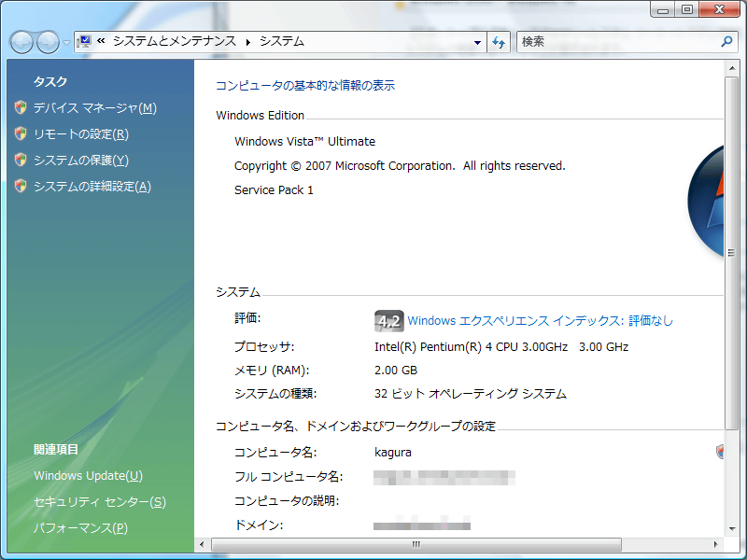Image resolution: width=747 pixels, height=560 pixels.
Task: Click the Windows Vista Ultimate text
Action: [305, 142]
